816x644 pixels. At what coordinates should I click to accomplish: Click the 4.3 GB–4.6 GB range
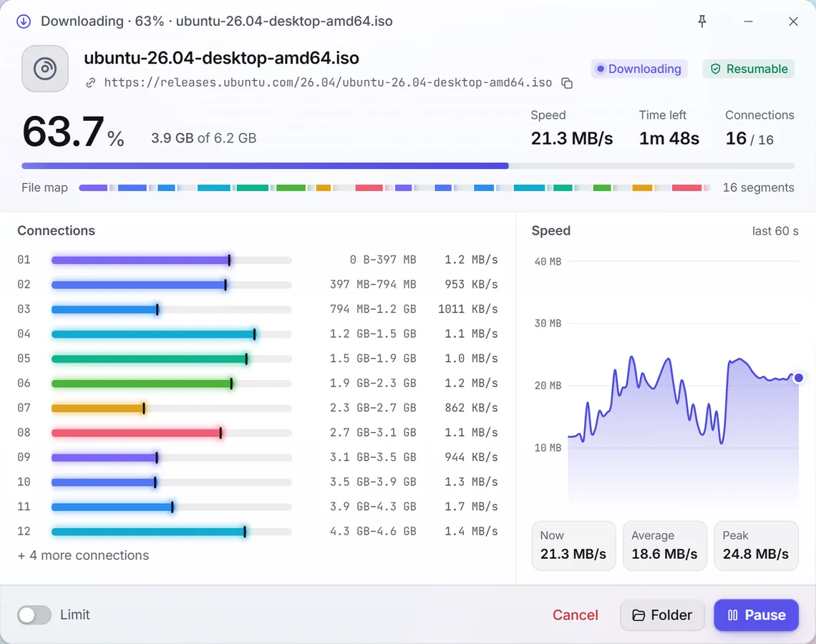pyautogui.click(x=373, y=531)
